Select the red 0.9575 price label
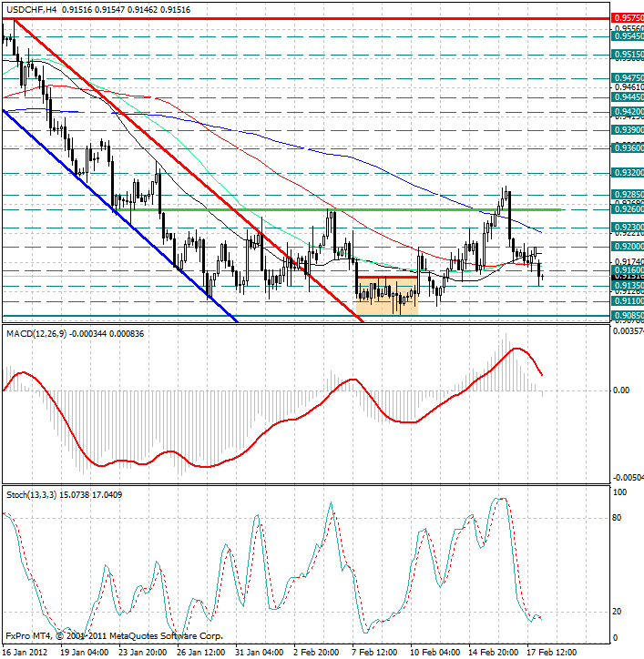The width and height of the screenshot is (644, 659). (628, 18)
